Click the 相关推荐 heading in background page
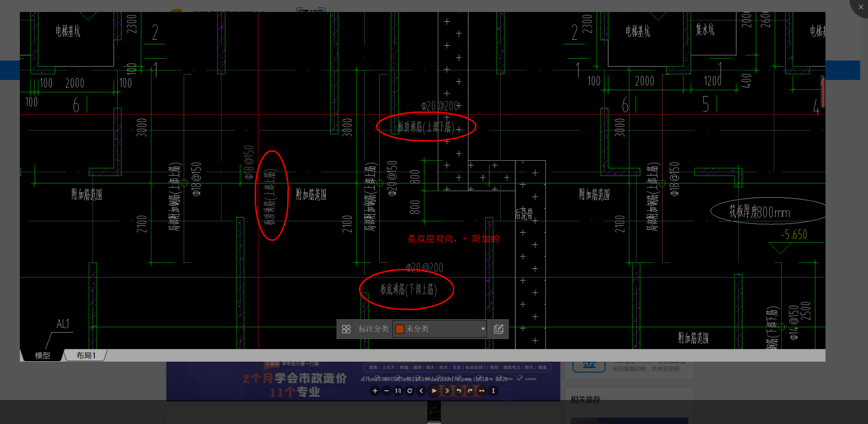 pyautogui.click(x=586, y=400)
